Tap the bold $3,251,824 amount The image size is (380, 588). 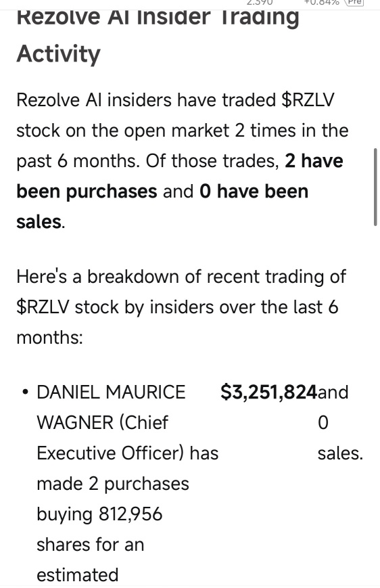click(x=268, y=392)
